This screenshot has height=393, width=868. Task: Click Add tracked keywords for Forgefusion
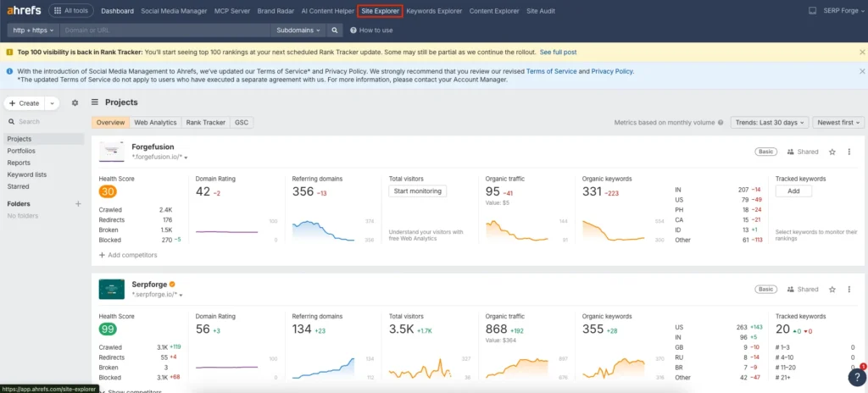(x=793, y=191)
